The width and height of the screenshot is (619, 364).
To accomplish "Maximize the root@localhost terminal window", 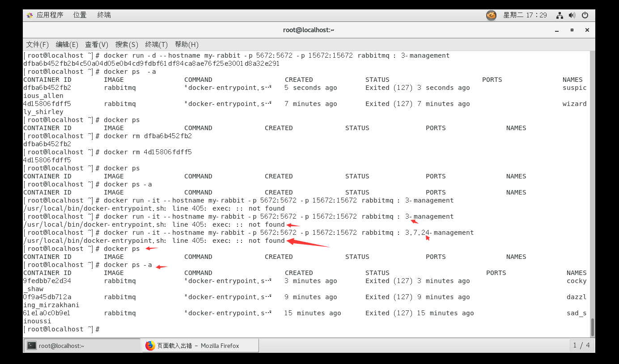I will pyautogui.click(x=572, y=30).
